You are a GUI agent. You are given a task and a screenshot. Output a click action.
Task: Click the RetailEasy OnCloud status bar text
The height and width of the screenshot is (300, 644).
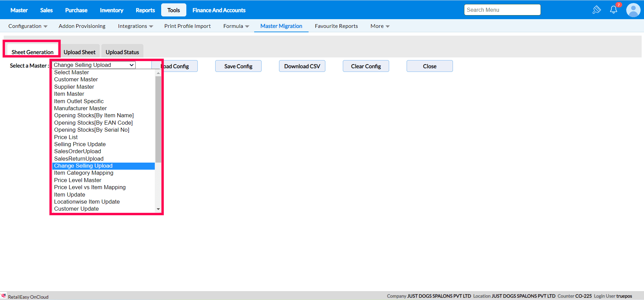[28, 297]
